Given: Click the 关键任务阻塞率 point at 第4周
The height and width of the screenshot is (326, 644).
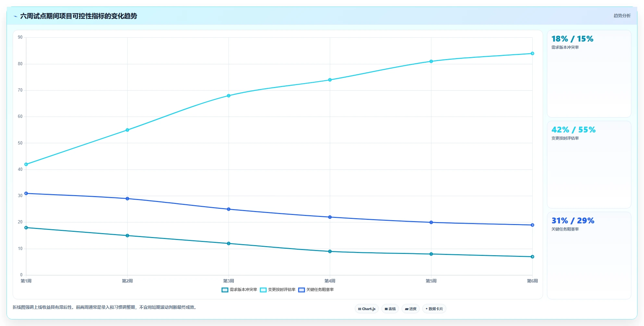Looking at the screenshot, I should (330, 217).
